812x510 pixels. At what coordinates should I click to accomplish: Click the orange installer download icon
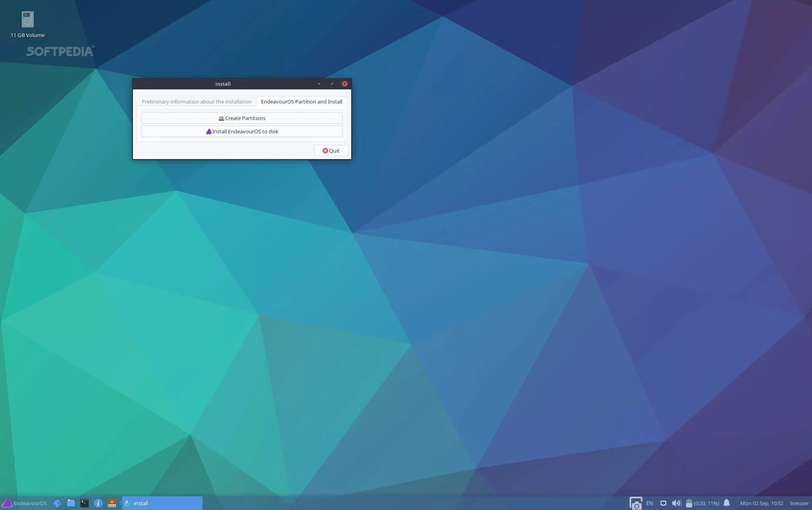click(x=112, y=503)
